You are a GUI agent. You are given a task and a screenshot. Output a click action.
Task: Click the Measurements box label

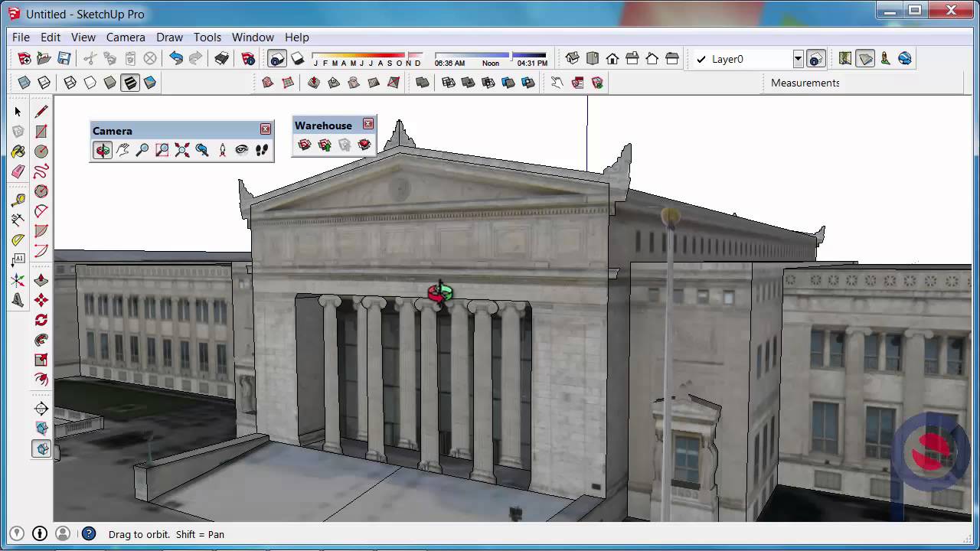[805, 83]
